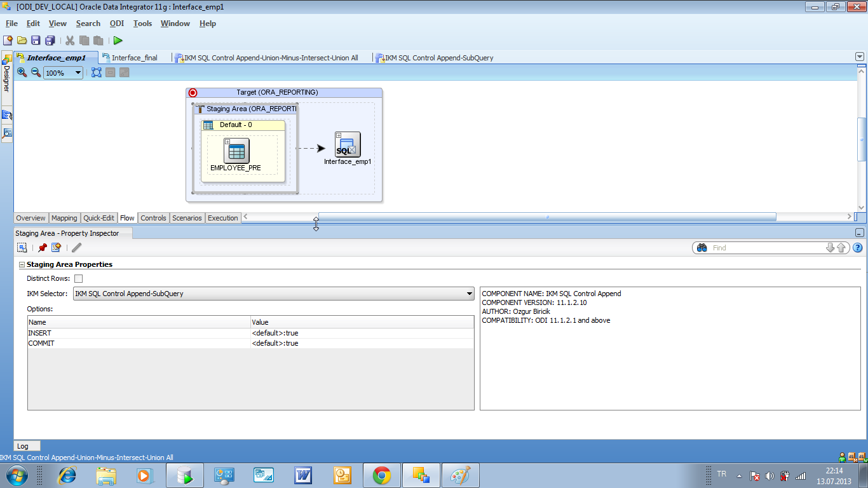Save the current interface
The image size is (868, 488).
(x=36, y=40)
